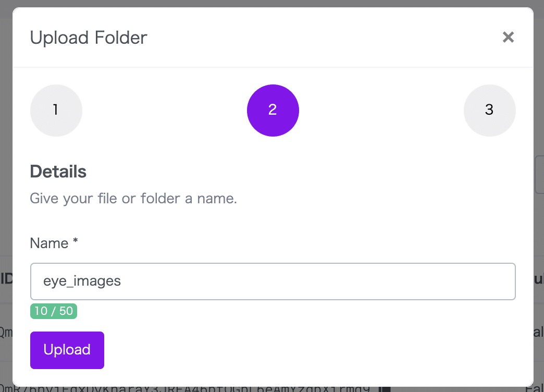Screen dimensions: 544x392
Task: Jump to step 3 indicator
Action: click(489, 110)
